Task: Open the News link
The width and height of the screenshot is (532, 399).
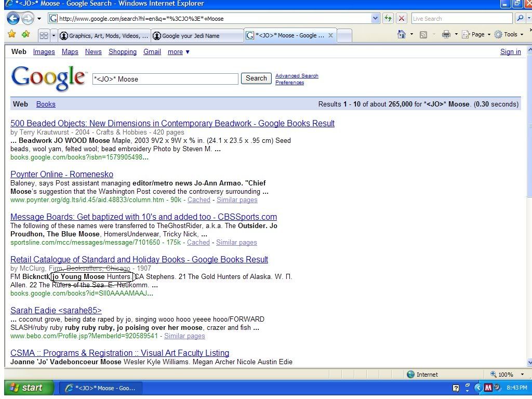Action: pos(94,51)
